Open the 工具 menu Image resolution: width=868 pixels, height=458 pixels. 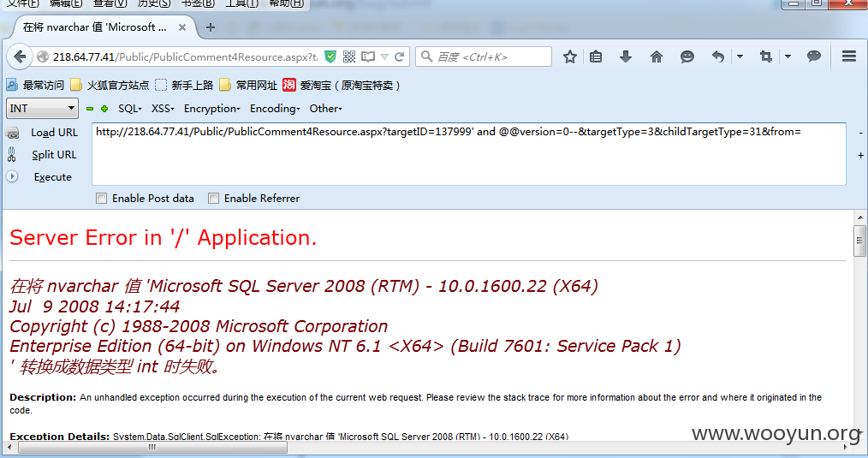point(241,3)
